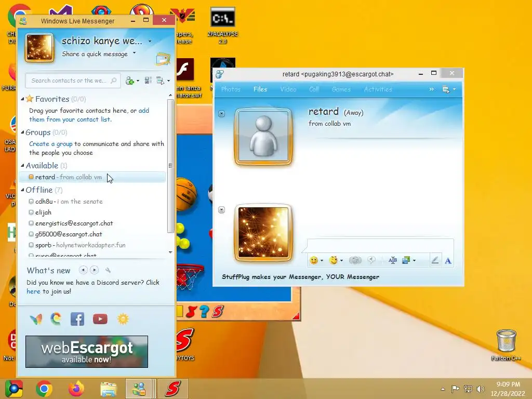Click the MSN butterfly icon

(x=36, y=320)
